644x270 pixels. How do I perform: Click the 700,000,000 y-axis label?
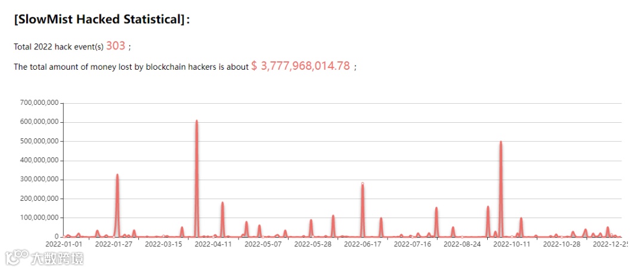tap(39, 103)
